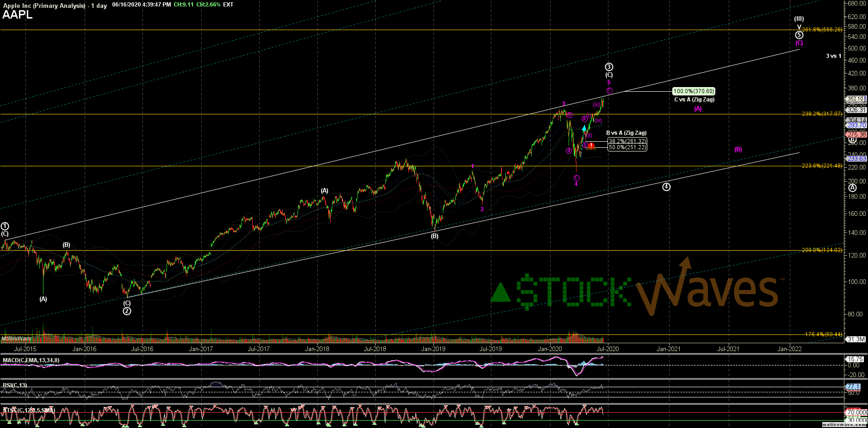This screenshot has height=428, width=868.
Task: Select the white circled 4 wave label
Action: click(666, 187)
